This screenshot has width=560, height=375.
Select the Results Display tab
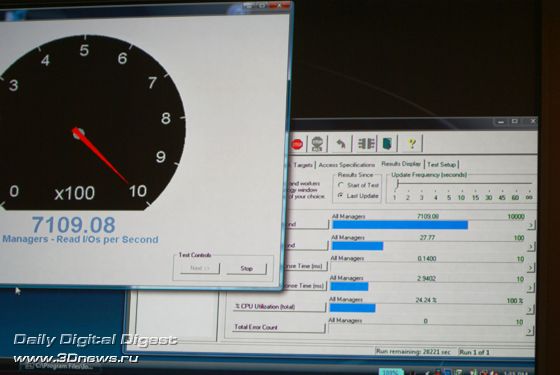coord(401,164)
